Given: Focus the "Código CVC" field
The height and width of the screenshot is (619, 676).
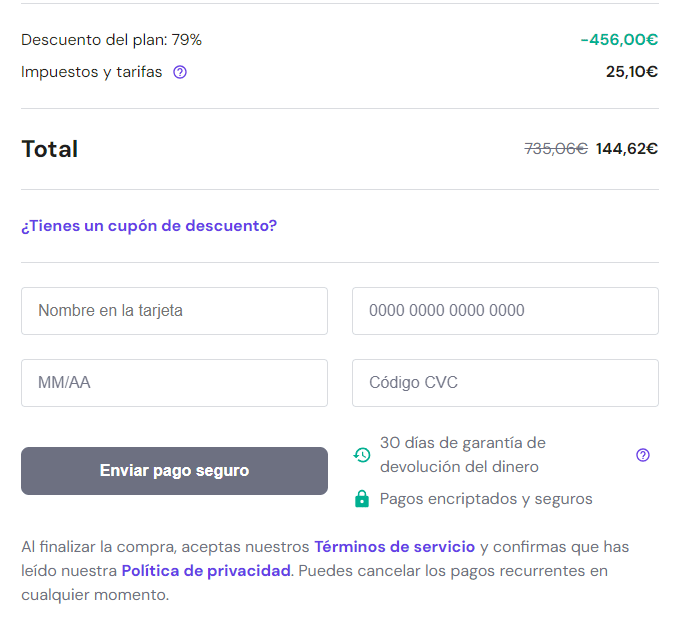Looking at the screenshot, I should [x=505, y=383].
